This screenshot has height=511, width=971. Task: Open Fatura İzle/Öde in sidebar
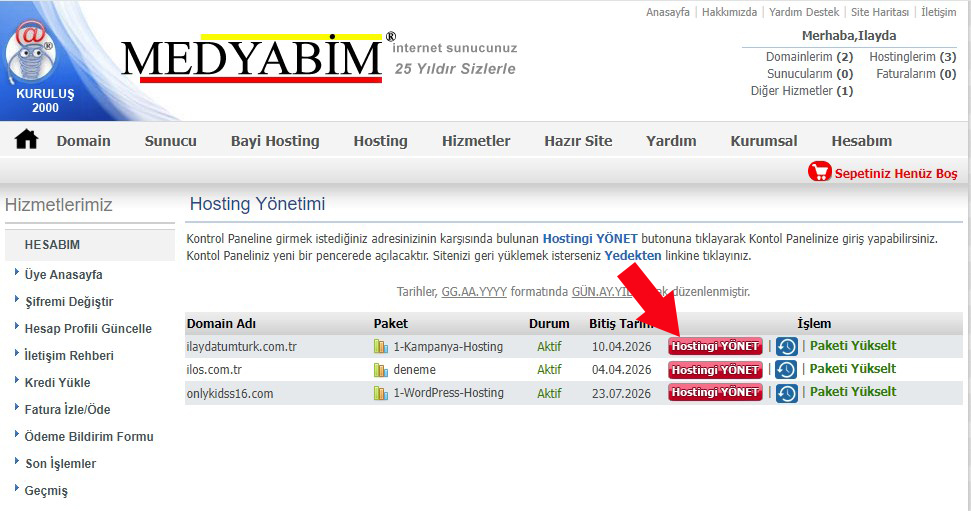(x=67, y=409)
